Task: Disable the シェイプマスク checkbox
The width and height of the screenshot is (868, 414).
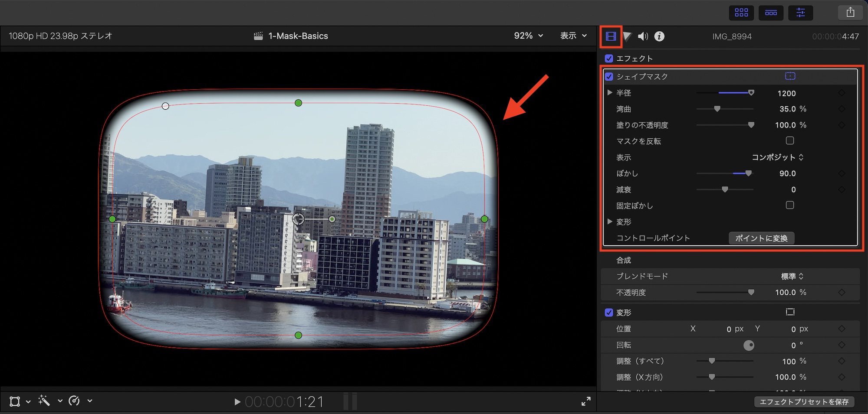Action: click(x=609, y=77)
